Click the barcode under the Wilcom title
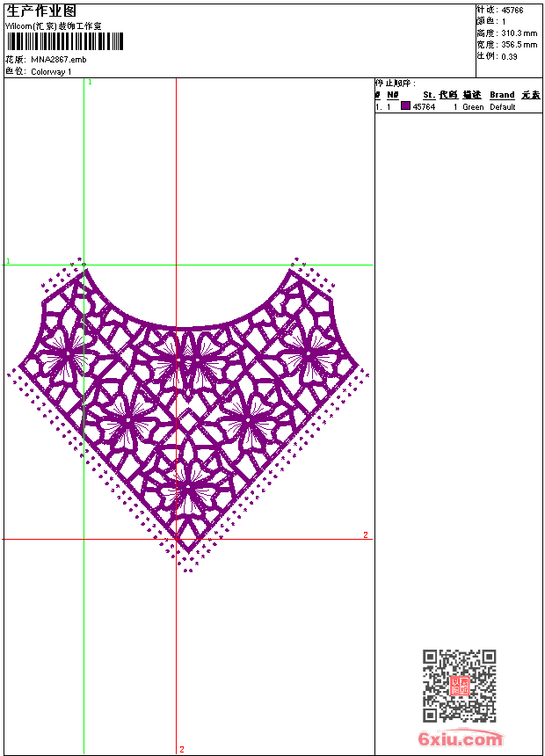 tap(65, 42)
